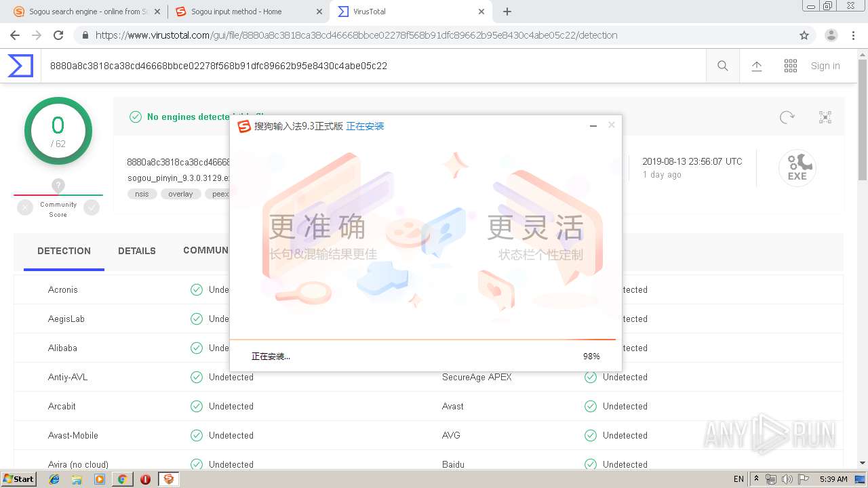Screen dimensions: 868x488
Task: Click the 0/62 detection score circle
Action: click(58, 131)
